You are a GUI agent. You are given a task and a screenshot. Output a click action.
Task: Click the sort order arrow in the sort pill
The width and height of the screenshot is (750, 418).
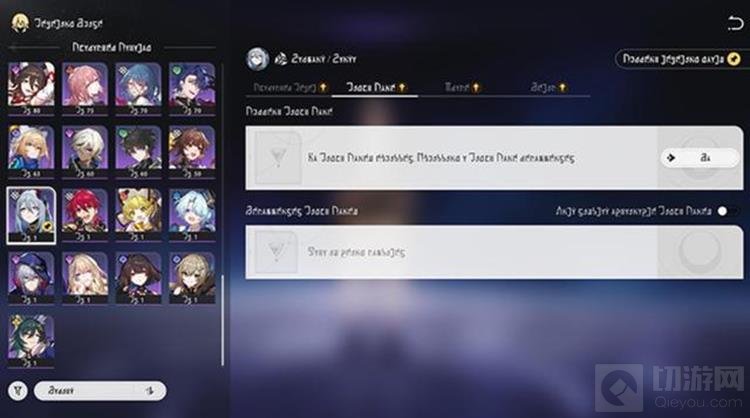[150, 391]
